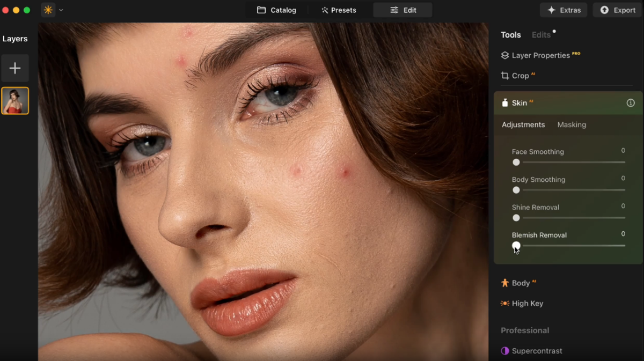Click the Face Smoothing value field
This screenshot has height=361, width=644.
click(x=623, y=151)
